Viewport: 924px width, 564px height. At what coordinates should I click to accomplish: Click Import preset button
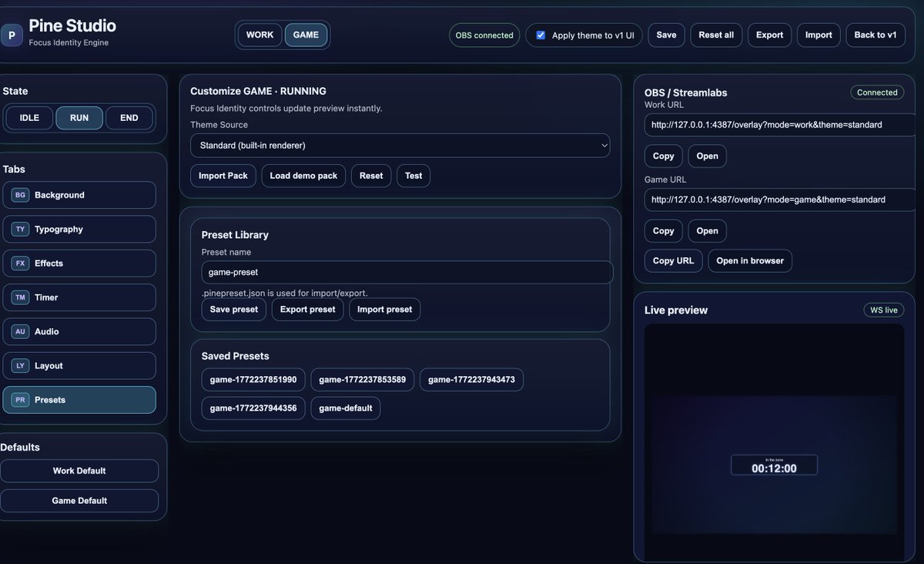pos(385,309)
